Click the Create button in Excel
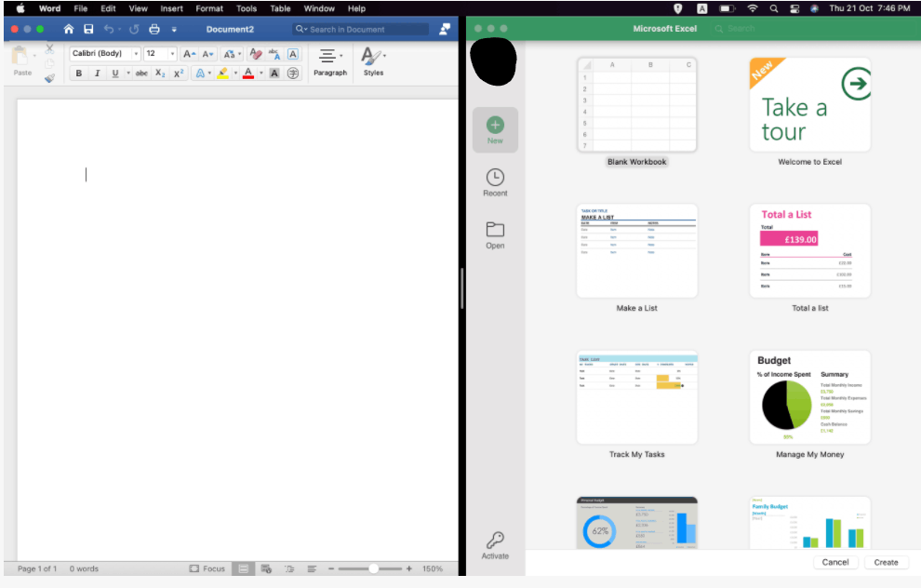This screenshot has width=921, height=588. coord(886,562)
